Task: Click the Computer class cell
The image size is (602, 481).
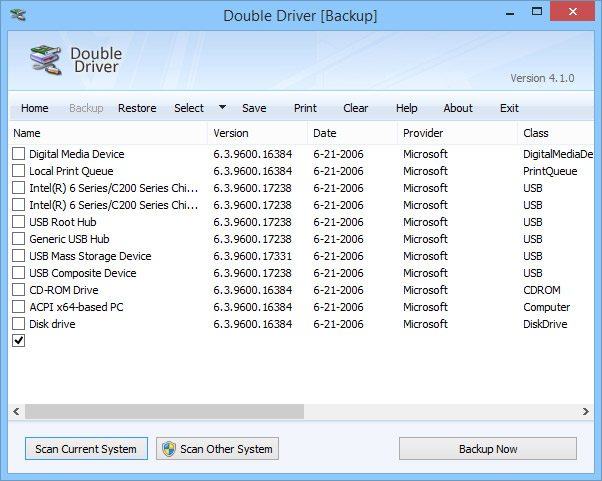Action: (x=546, y=307)
